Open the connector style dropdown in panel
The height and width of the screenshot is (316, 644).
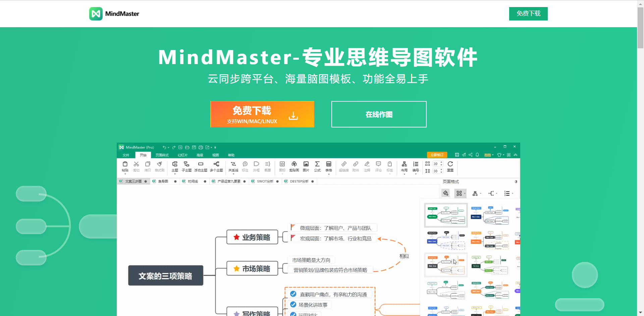492,193
